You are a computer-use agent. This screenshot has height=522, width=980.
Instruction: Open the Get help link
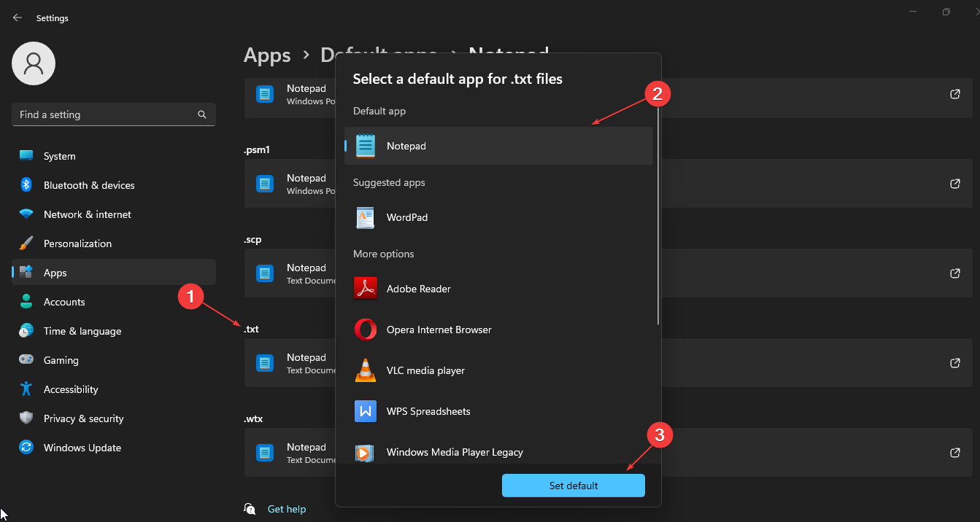coord(286,509)
